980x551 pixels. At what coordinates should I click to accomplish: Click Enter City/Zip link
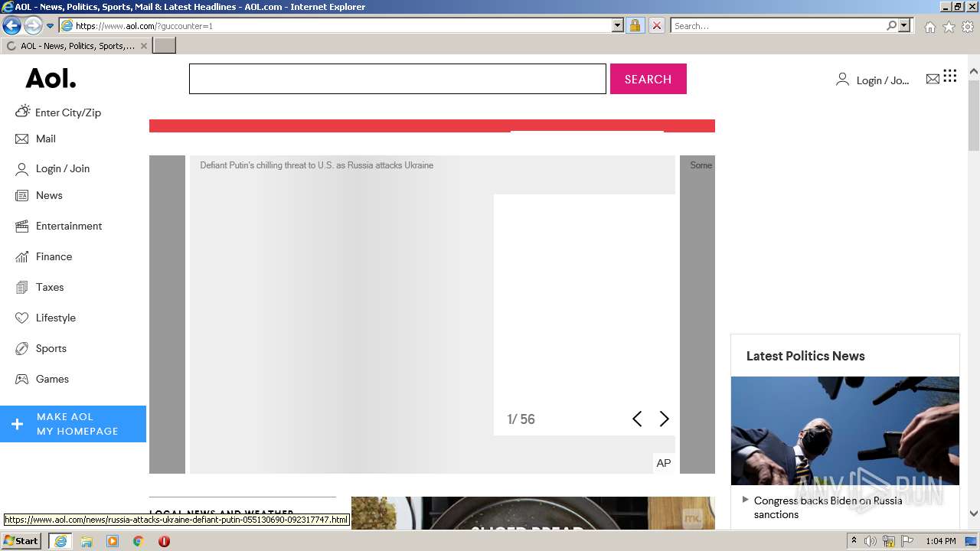(68, 112)
